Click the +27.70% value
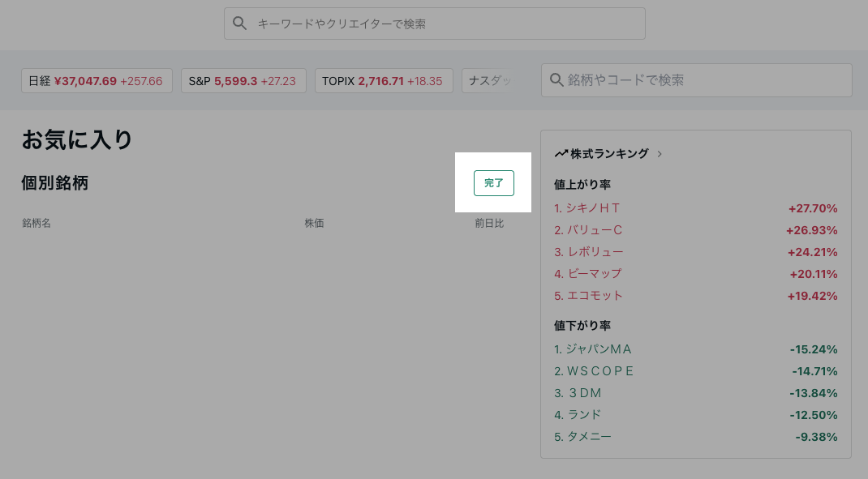The width and height of the screenshot is (868, 479). pyautogui.click(x=813, y=208)
